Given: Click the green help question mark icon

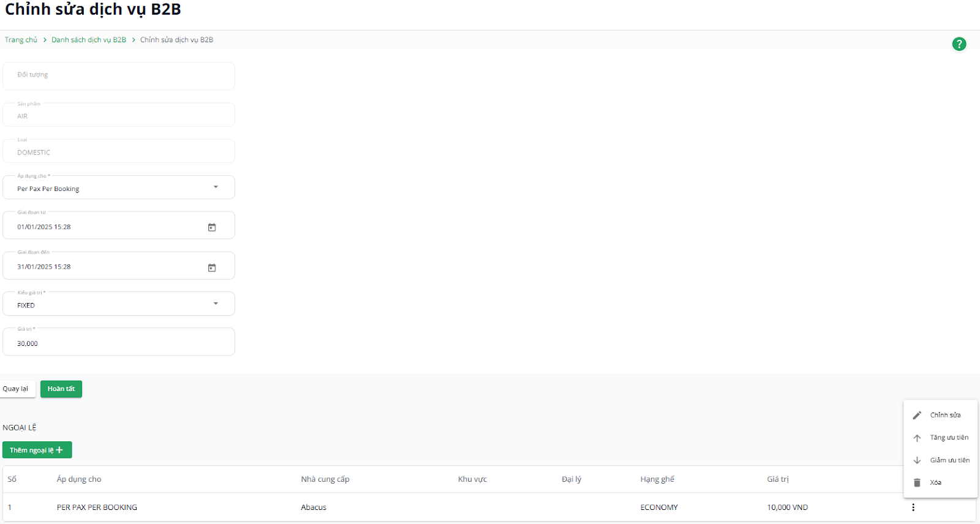Looking at the screenshot, I should coord(959,44).
